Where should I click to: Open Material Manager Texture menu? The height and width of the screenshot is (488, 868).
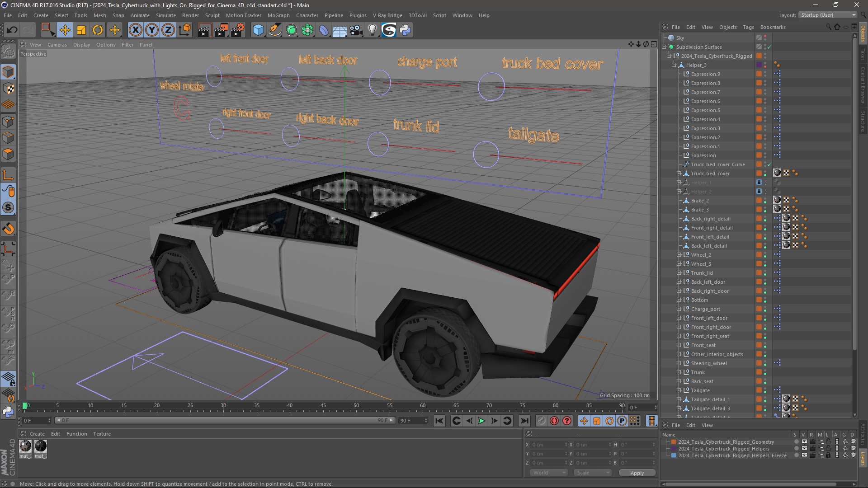click(102, 434)
